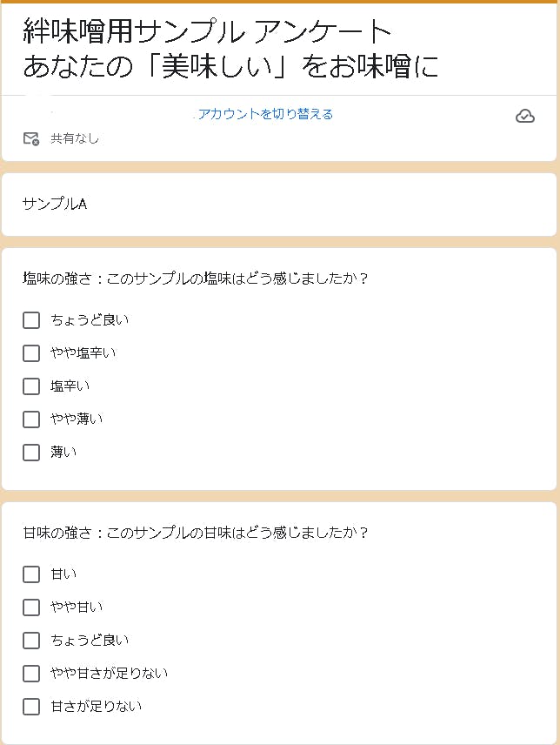
Task: Click the 塩味の強さ question text
Action: tap(196, 279)
